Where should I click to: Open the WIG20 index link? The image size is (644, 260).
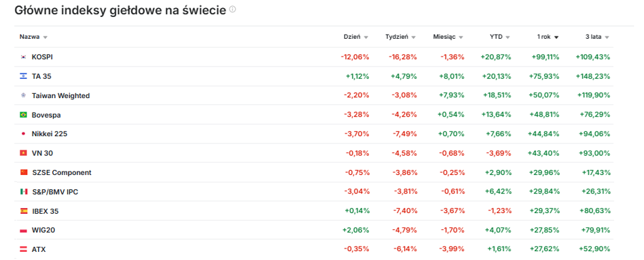43,230
